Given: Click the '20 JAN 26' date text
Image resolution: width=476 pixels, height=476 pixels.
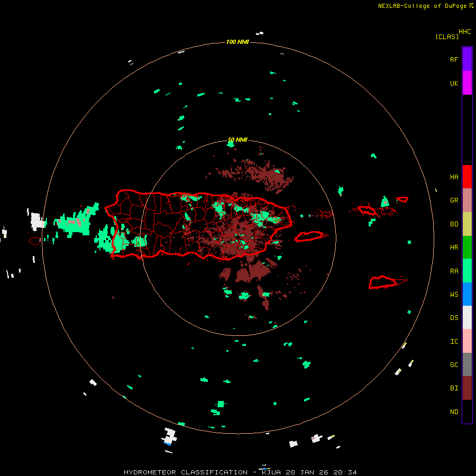Looking at the screenshot, I should (x=307, y=472).
